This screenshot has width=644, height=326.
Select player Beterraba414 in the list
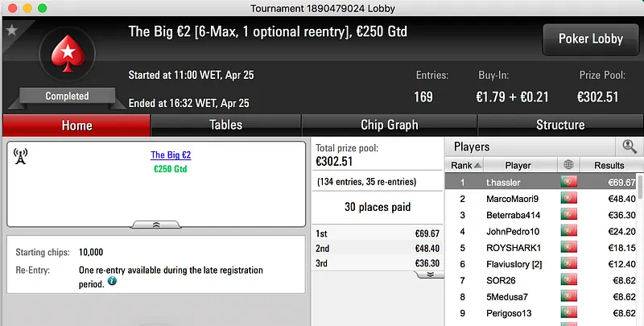[x=518, y=215]
